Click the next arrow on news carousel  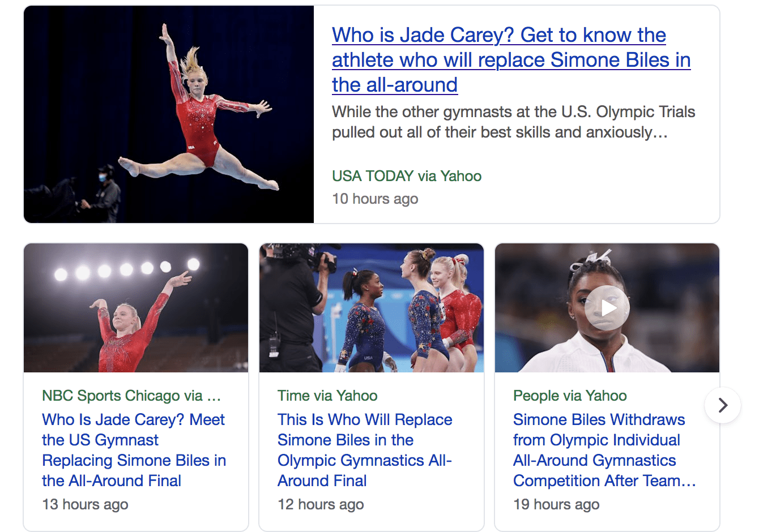click(722, 405)
